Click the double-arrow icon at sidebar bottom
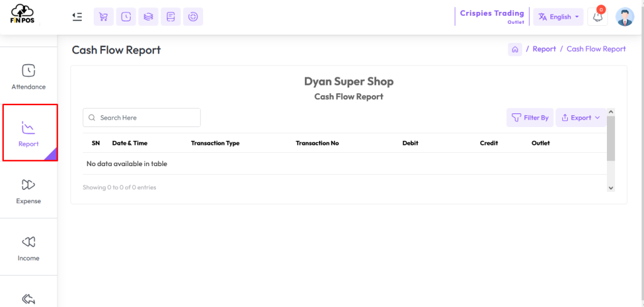 [x=28, y=299]
